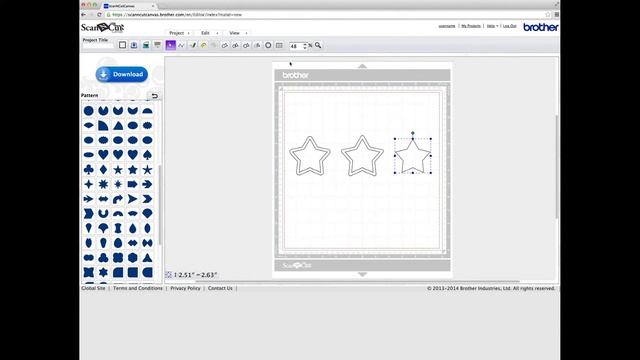Click the rotation handle above selected star
The height and width of the screenshot is (360, 640).
point(413,133)
